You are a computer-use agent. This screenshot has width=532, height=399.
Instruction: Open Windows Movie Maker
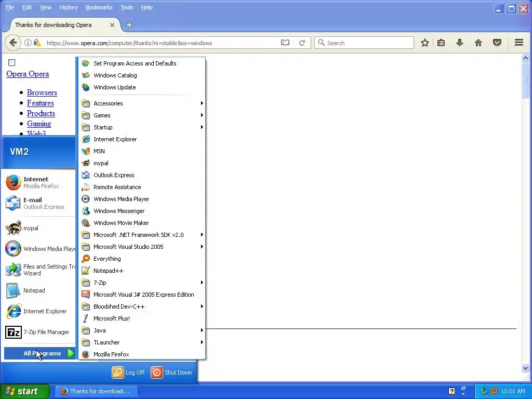142,223
